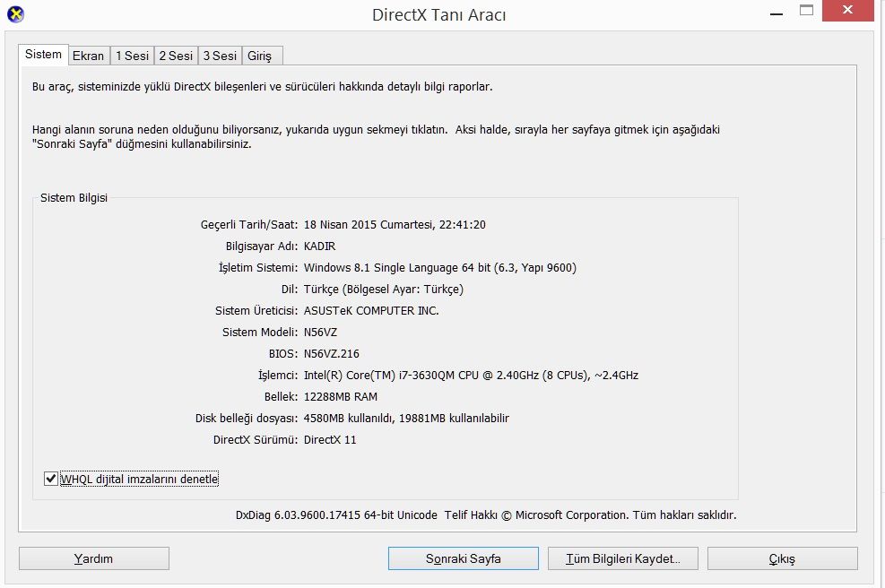This screenshot has width=885, height=588.
Task: Click the Bellek label
Action: 281,397
